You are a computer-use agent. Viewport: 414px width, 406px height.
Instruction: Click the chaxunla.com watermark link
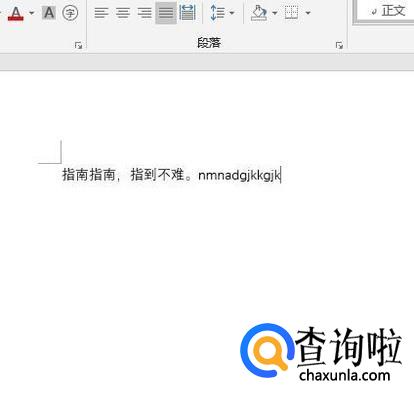(x=345, y=376)
